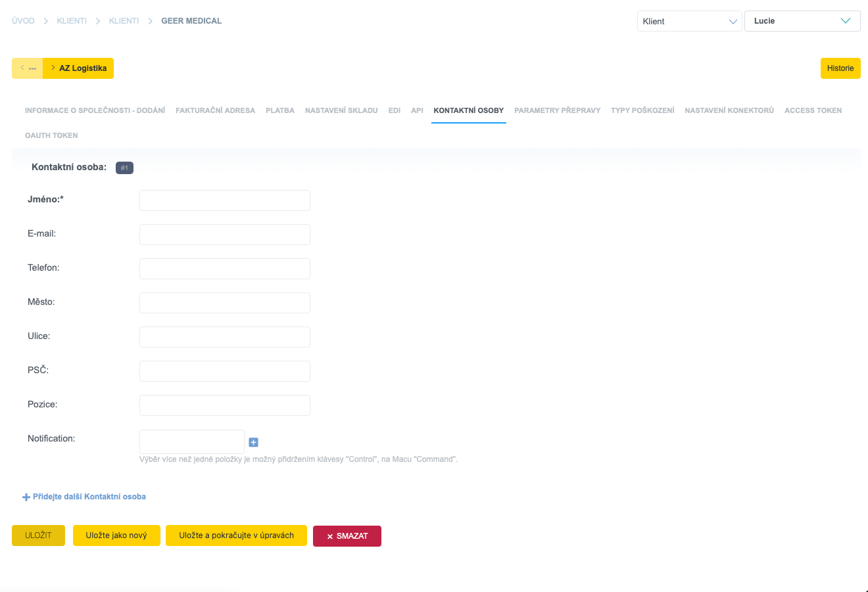Click the blue plus icon beside Notification
Screen dimensions: 868x592
pos(253,442)
